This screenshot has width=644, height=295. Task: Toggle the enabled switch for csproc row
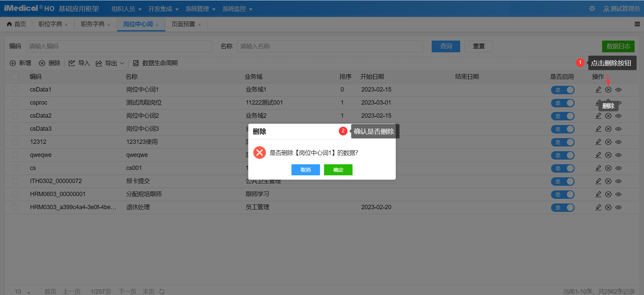[x=562, y=103]
